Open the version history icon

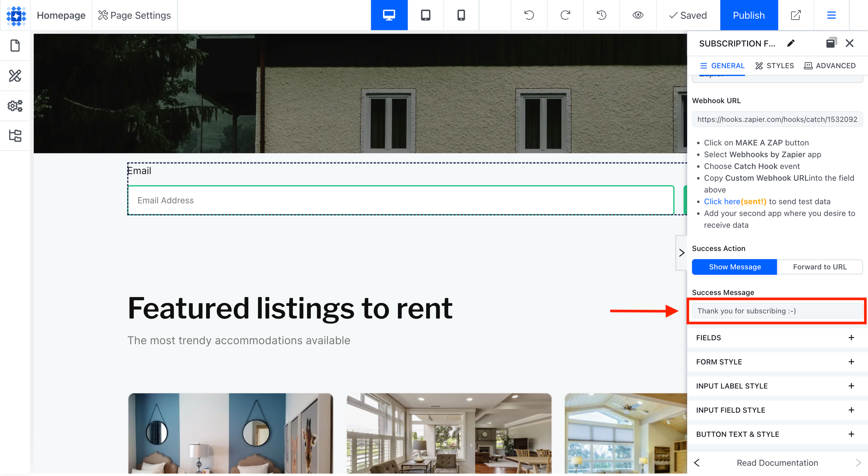(x=600, y=15)
